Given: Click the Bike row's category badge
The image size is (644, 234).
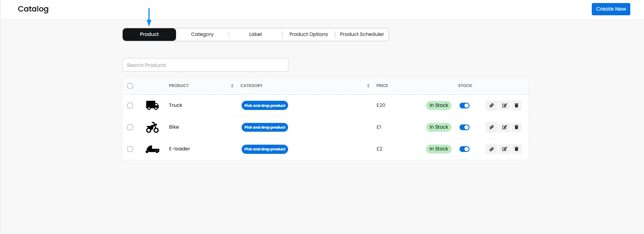Looking at the screenshot, I should pyautogui.click(x=265, y=127).
